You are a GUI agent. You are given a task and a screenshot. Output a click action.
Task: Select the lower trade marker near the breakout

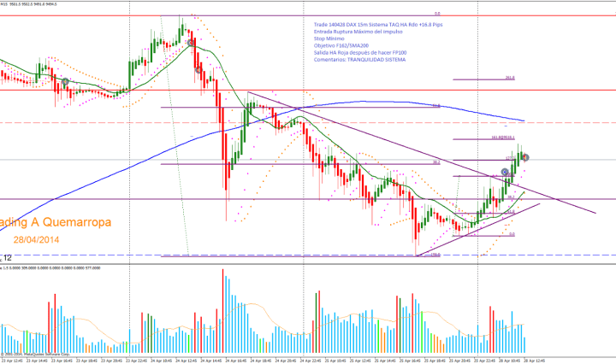506,172
